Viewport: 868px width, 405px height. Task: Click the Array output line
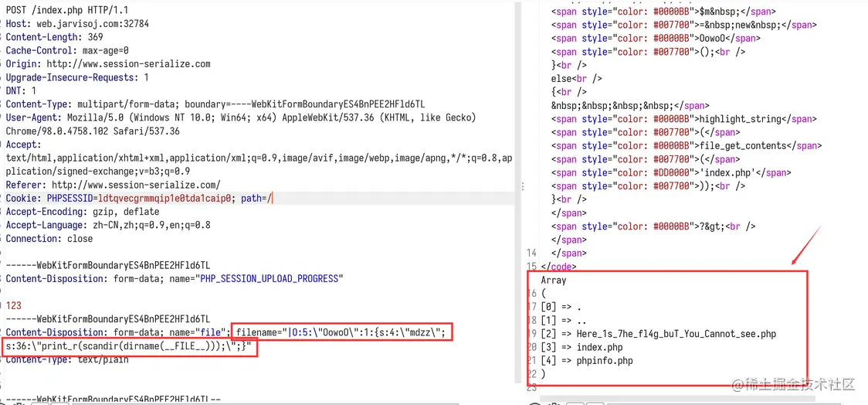click(554, 280)
